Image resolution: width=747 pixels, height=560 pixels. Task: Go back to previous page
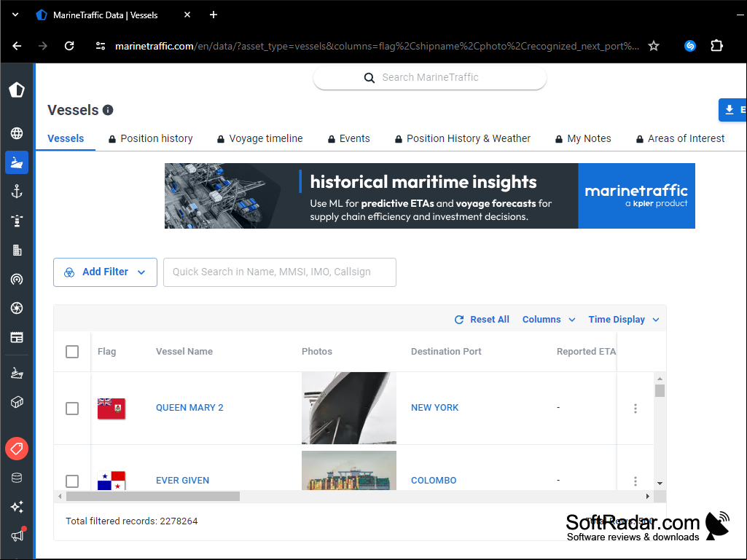point(17,46)
